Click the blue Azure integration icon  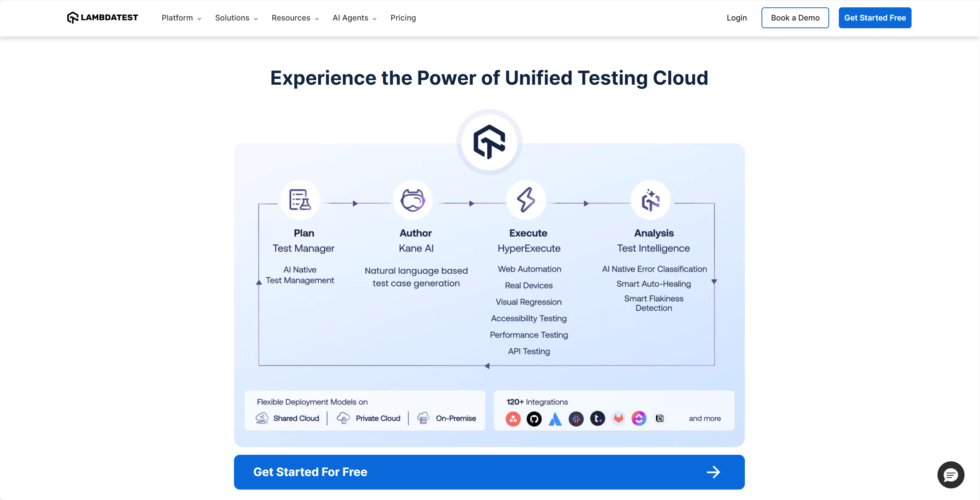tap(555, 418)
